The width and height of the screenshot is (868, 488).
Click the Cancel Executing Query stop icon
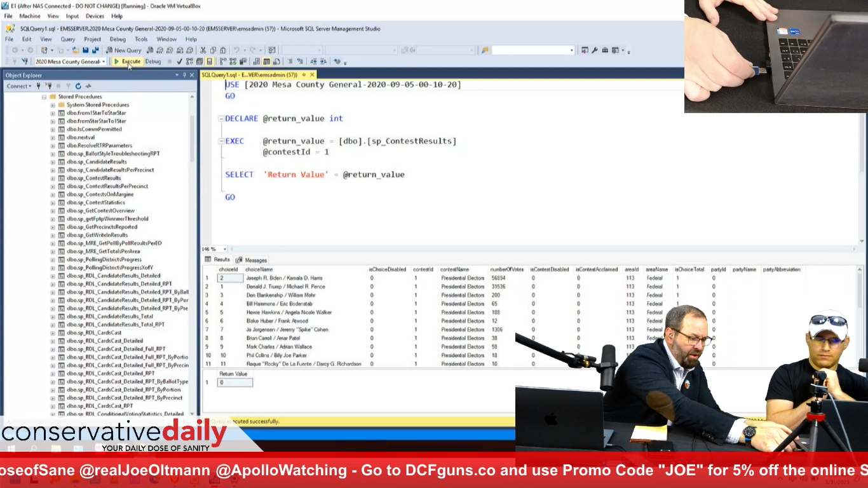tap(170, 62)
